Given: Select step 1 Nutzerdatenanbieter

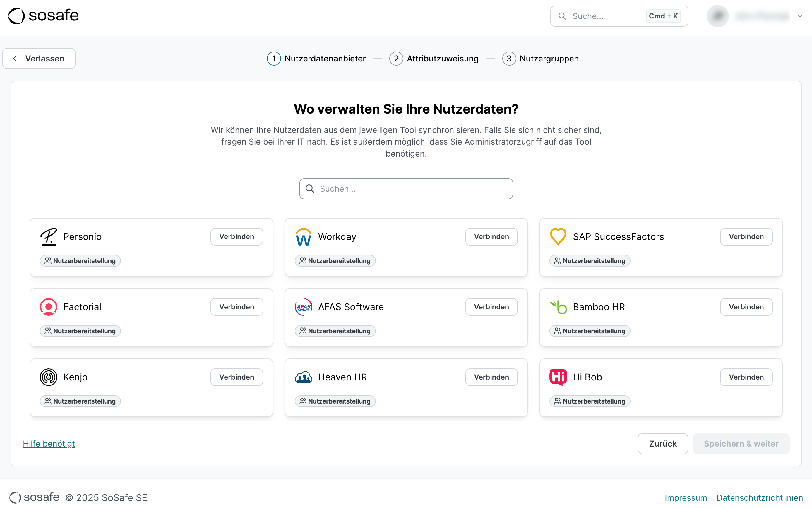Looking at the screenshot, I should point(316,59).
